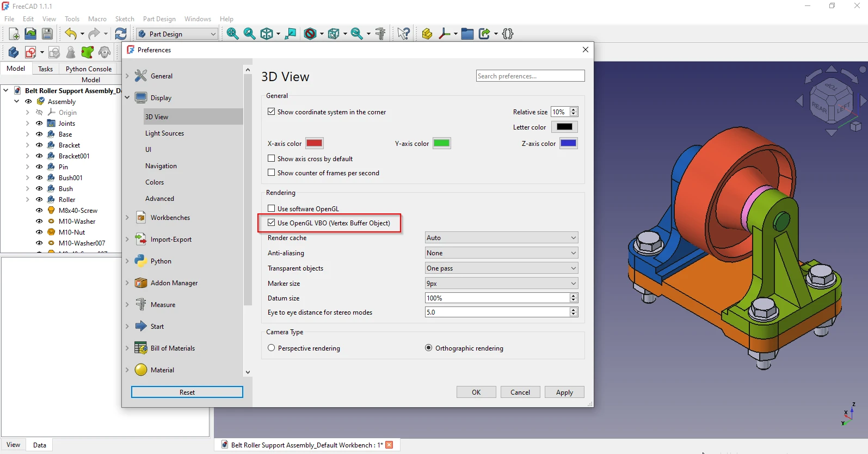Viewport: 868px width, 454px height.
Task: Expand the Bracket item in model tree
Action: [x=27, y=145]
